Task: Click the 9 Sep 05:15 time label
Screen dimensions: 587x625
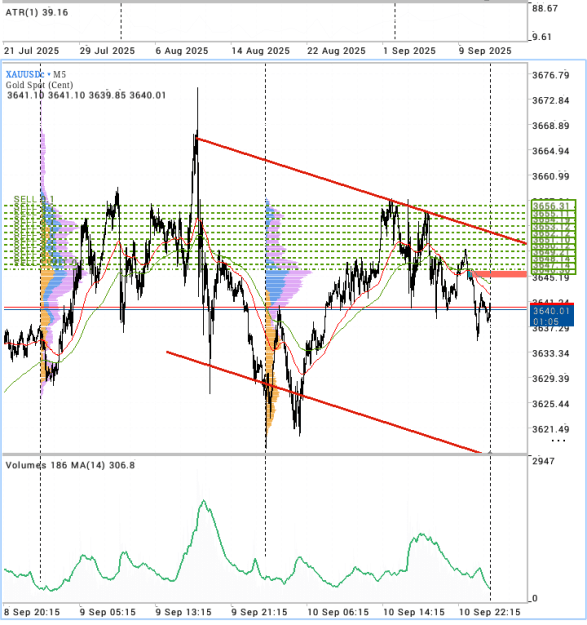Action: click(108, 612)
